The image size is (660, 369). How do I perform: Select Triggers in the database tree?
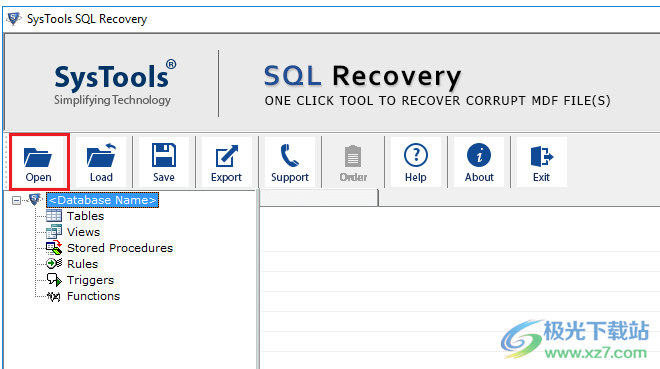coord(90,280)
